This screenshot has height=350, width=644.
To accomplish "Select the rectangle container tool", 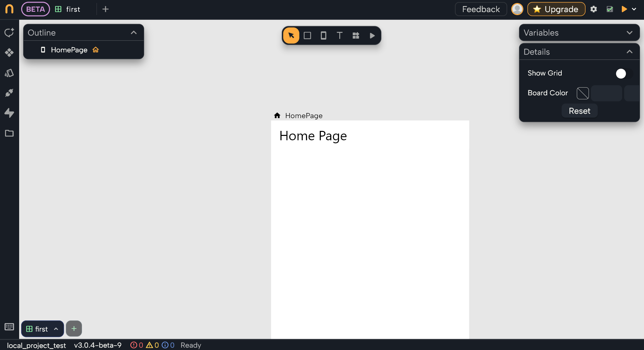I will [x=307, y=36].
